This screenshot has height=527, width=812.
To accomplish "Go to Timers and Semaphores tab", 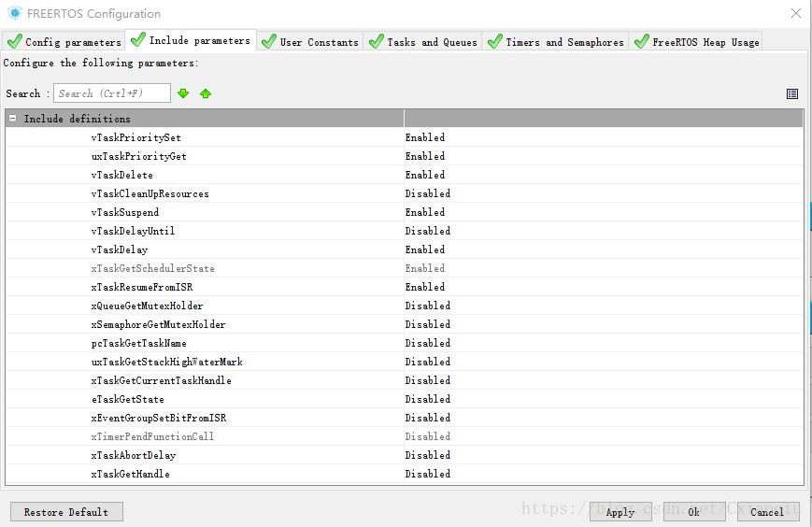I will (555, 41).
